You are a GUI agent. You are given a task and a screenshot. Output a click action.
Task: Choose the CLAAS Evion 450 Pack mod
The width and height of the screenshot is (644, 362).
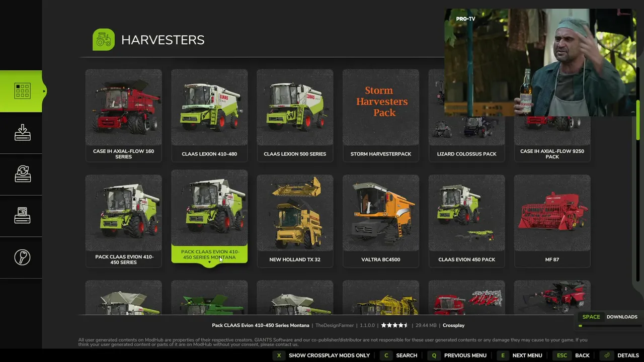(466, 221)
